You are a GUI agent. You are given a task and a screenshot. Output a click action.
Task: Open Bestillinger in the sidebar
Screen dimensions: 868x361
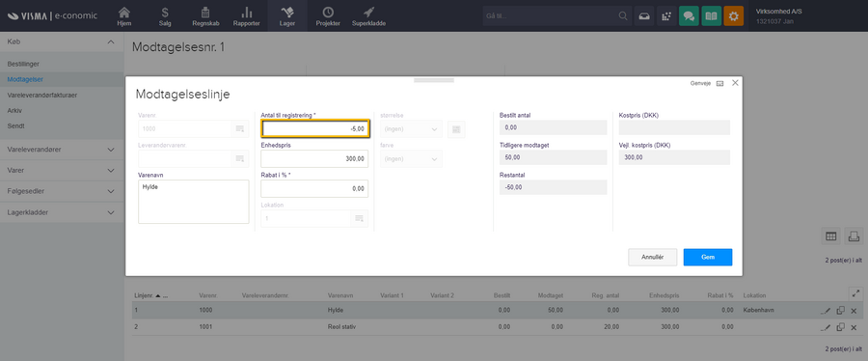click(x=23, y=65)
